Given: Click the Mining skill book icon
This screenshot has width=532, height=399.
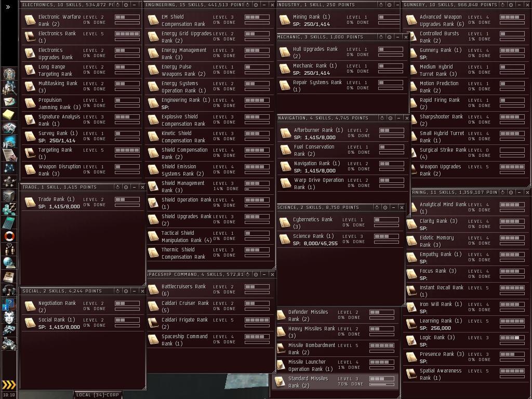Looking at the screenshot, I should coord(285,20).
